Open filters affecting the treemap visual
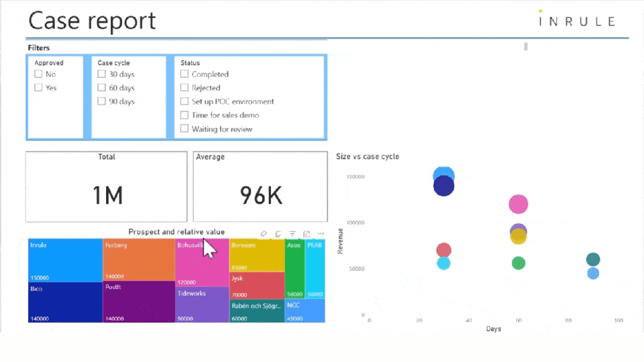The image size is (644, 362). pyautogui.click(x=292, y=233)
